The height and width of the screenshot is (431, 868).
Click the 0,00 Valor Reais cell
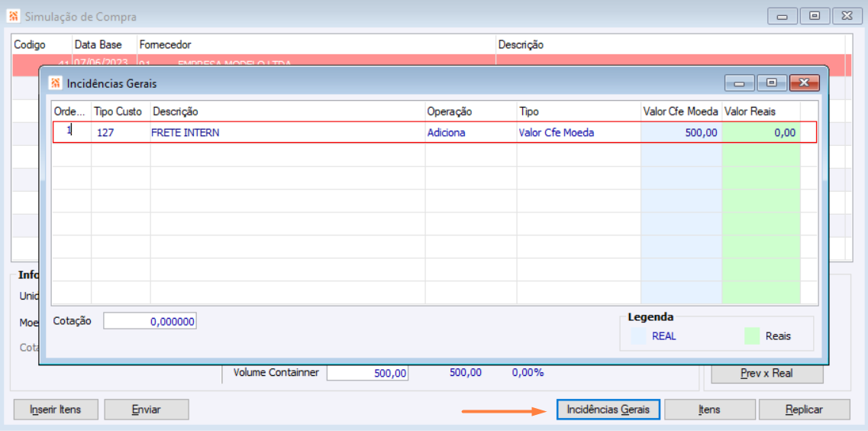tap(760, 132)
